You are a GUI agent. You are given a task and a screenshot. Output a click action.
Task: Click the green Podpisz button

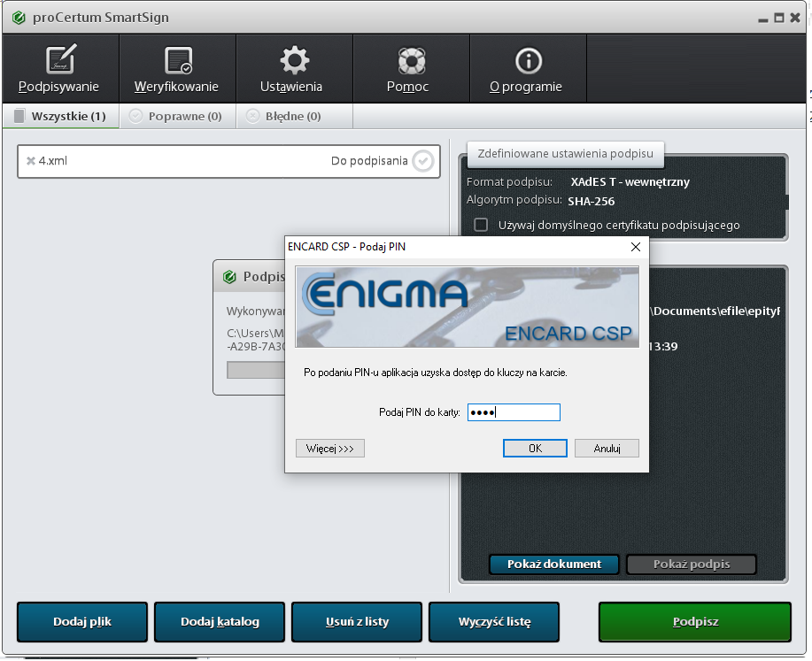coord(695,622)
